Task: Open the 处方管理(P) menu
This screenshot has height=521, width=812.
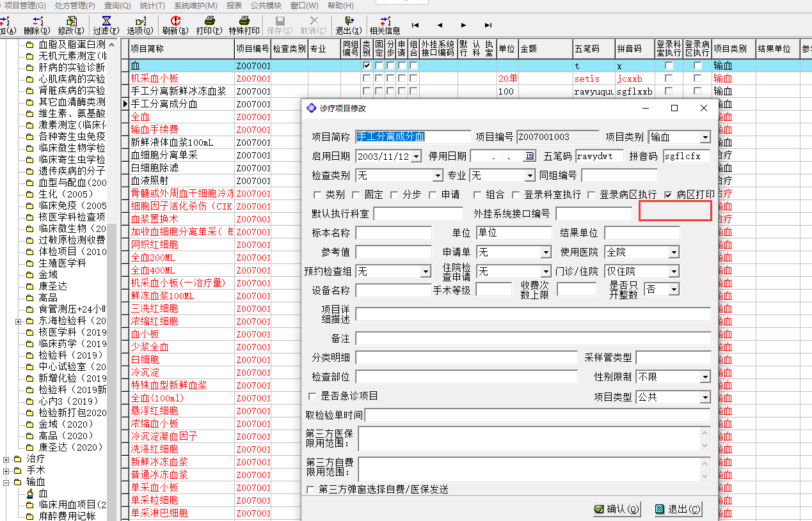Action: pos(75,5)
